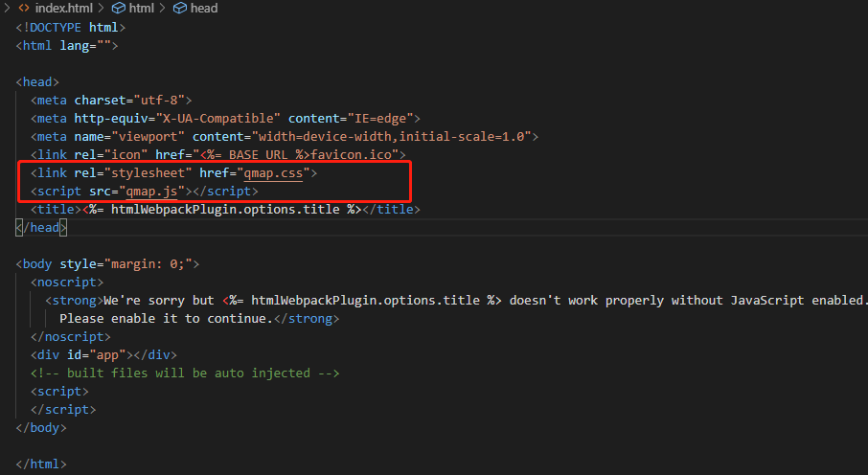Click the IE=edge content value
This screenshot has height=475, width=868.
coord(380,119)
